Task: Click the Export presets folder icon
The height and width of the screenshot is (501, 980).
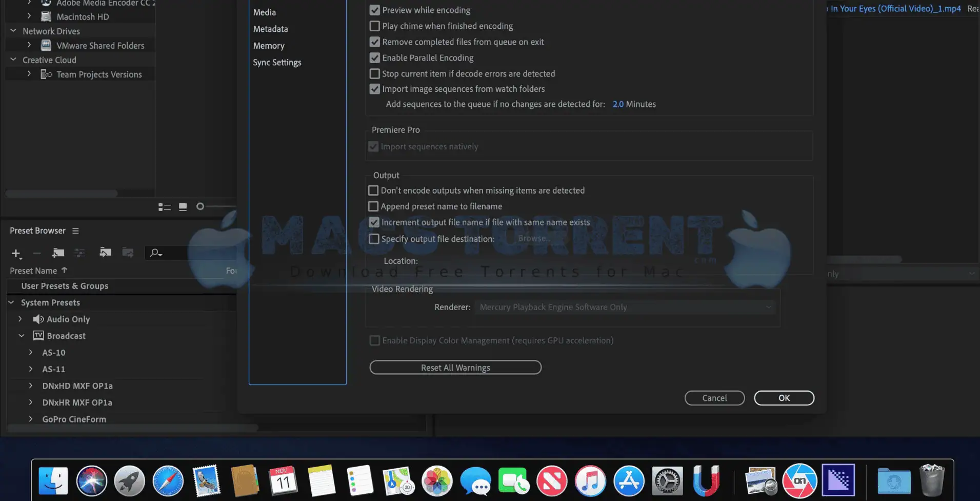Action: [128, 253]
